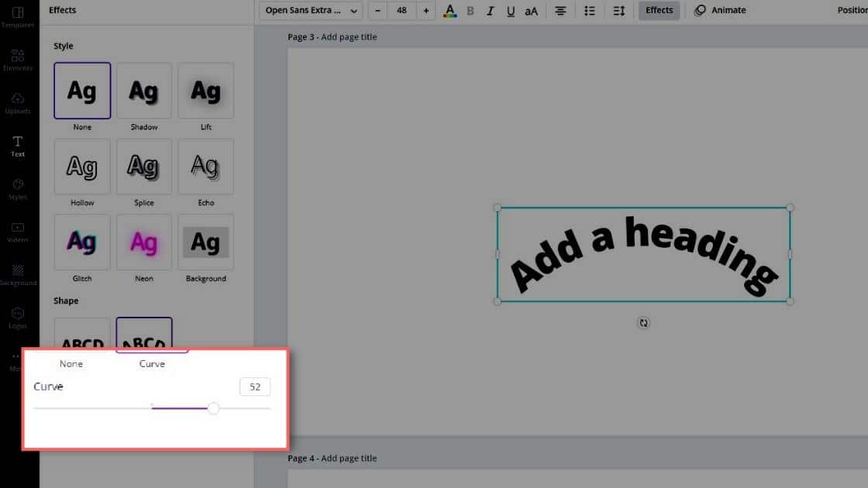Apply the Hollow text style
This screenshot has height=488, width=868.
click(82, 167)
